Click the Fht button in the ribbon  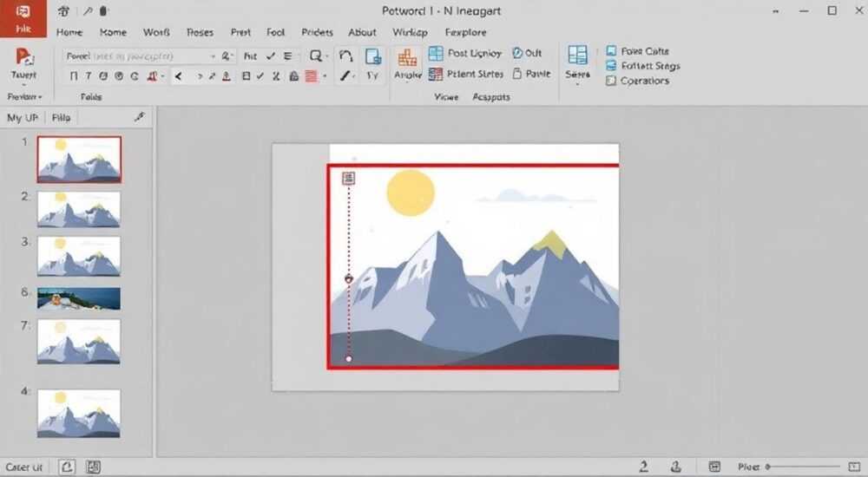pyautogui.click(x=250, y=56)
